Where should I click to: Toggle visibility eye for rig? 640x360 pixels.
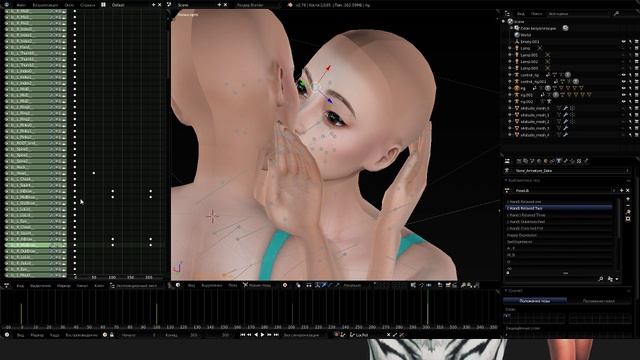click(624, 88)
